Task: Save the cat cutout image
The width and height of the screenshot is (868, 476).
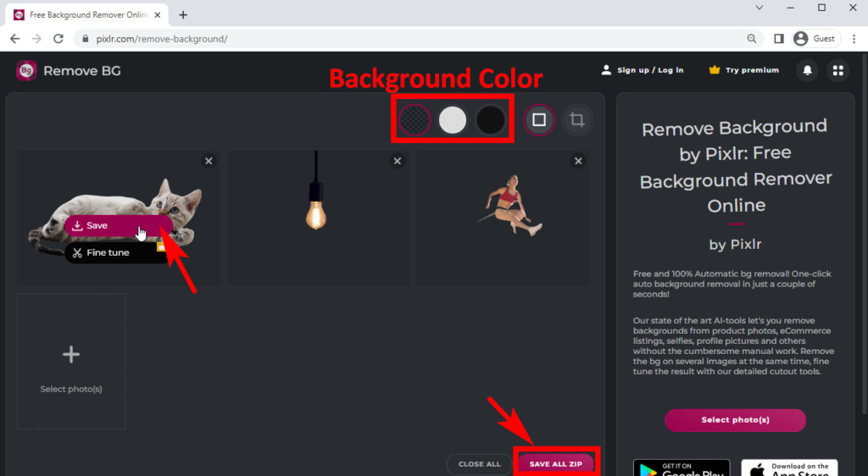Action: tap(117, 225)
